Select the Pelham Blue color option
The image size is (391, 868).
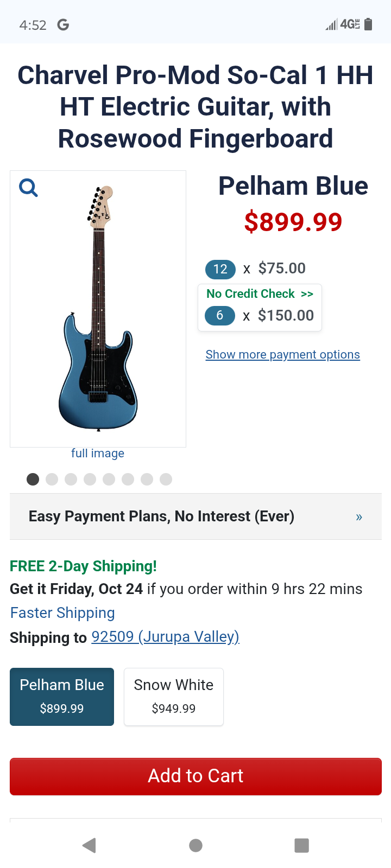tap(62, 697)
